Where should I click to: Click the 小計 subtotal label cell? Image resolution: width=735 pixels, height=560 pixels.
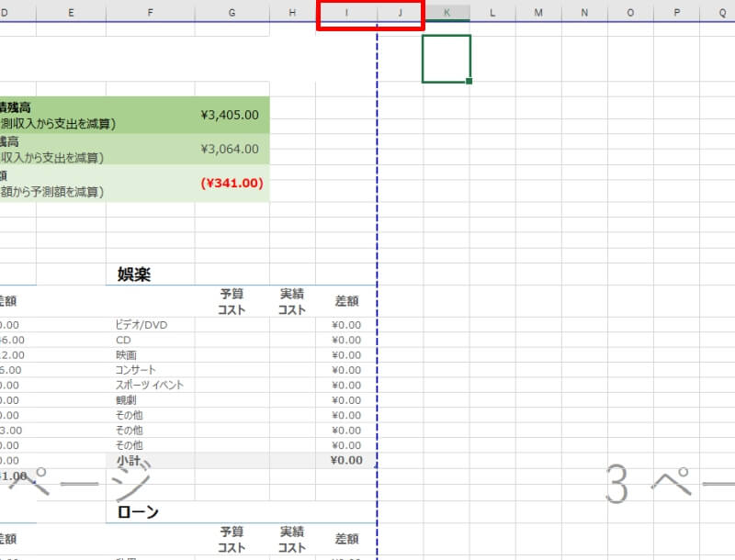point(132,460)
